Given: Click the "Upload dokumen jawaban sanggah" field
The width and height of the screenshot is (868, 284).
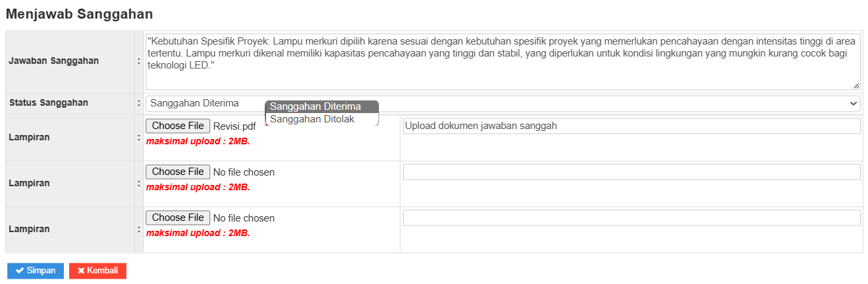Looking at the screenshot, I should tap(631, 126).
